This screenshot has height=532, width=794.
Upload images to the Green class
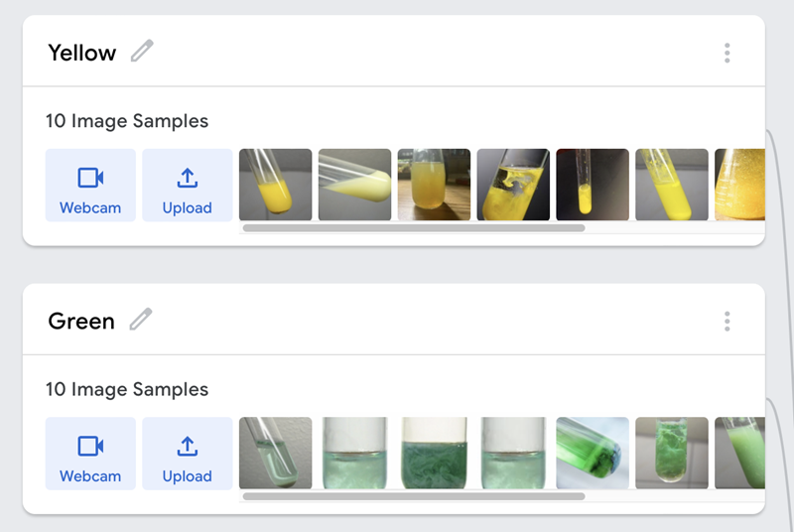click(x=187, y=454)
